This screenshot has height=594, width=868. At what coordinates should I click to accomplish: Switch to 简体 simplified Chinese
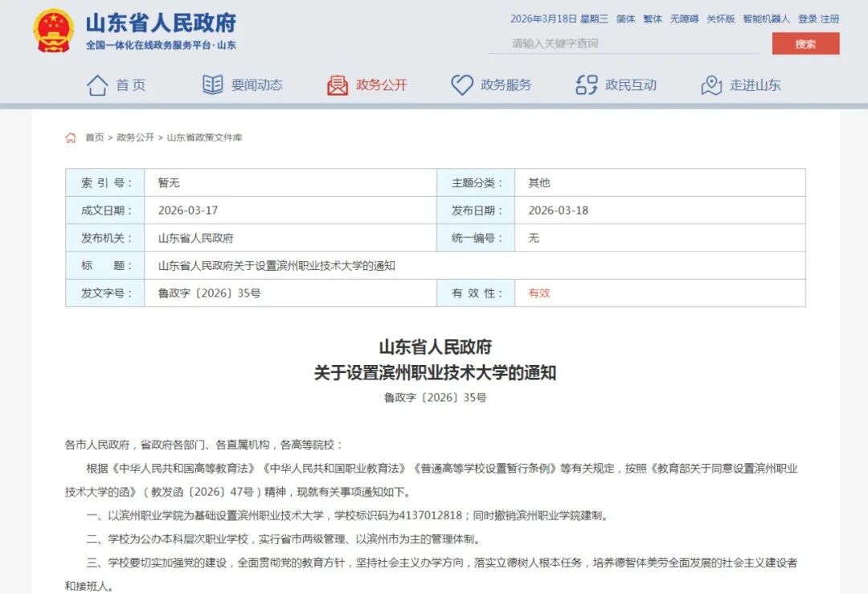coord(624,19)
